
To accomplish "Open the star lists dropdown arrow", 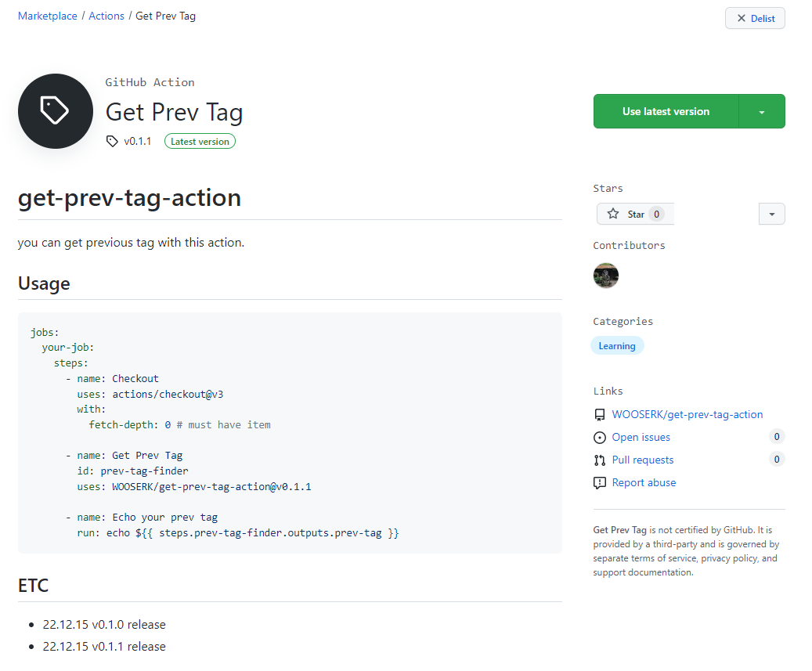I will pyautogui.click(x=771, y=214).
